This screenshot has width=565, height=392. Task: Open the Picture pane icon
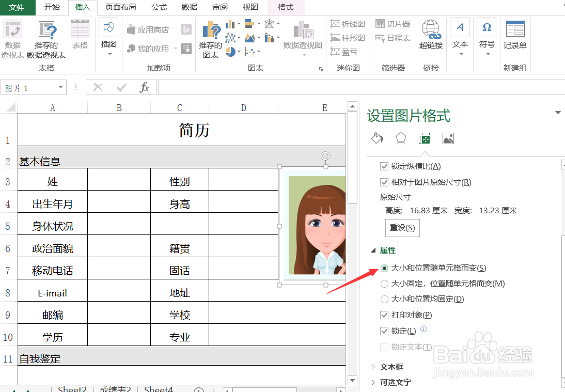coord(448,138)
